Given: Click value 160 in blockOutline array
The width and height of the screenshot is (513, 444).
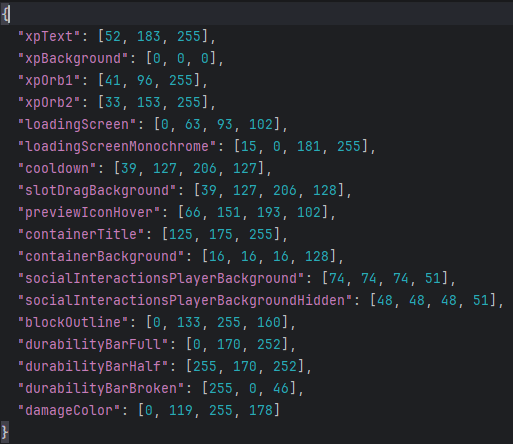Looking at the screenshot, I should tap(269, 322).
